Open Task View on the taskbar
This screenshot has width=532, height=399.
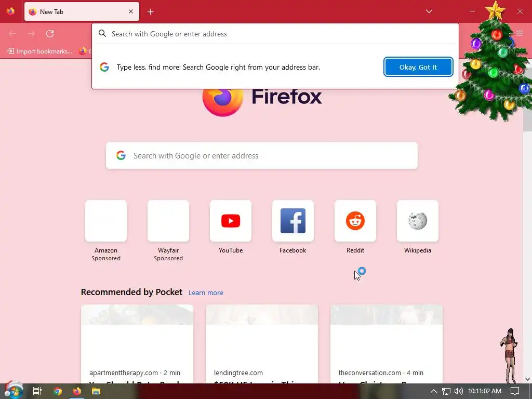pos(37,391)
